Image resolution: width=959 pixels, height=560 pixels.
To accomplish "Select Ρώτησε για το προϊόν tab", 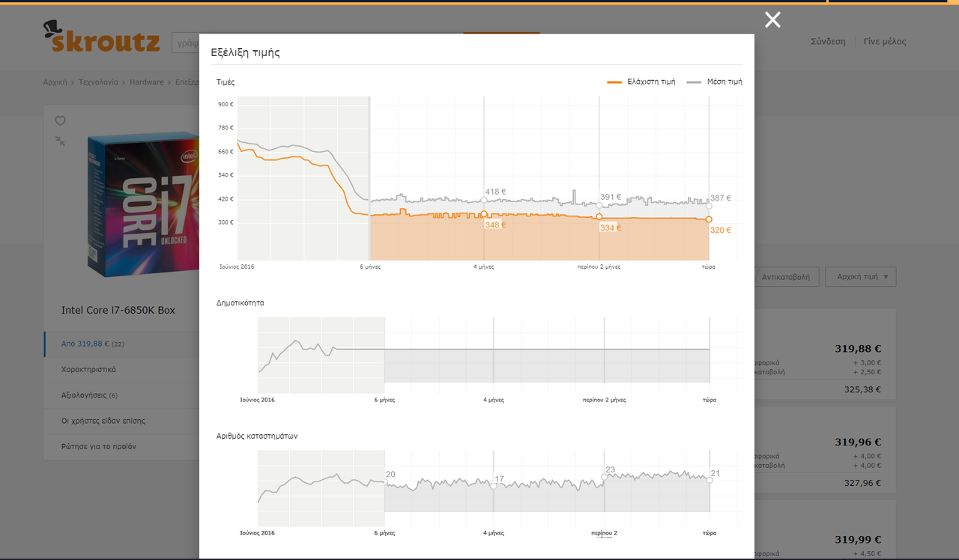I will (121, 446).
